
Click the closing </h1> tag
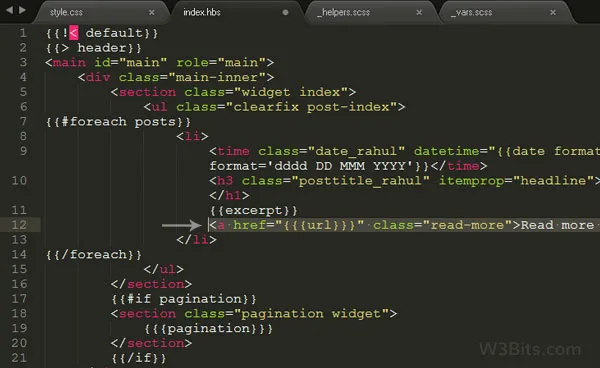point(229,195)
